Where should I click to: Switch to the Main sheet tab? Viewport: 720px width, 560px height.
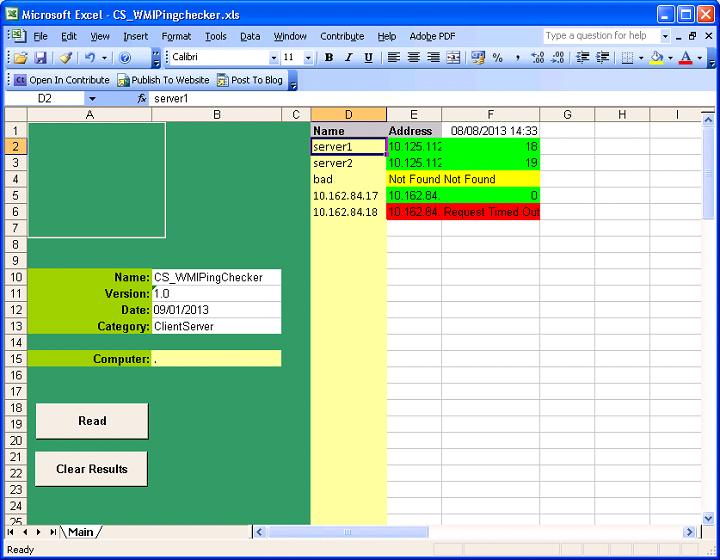80,532
